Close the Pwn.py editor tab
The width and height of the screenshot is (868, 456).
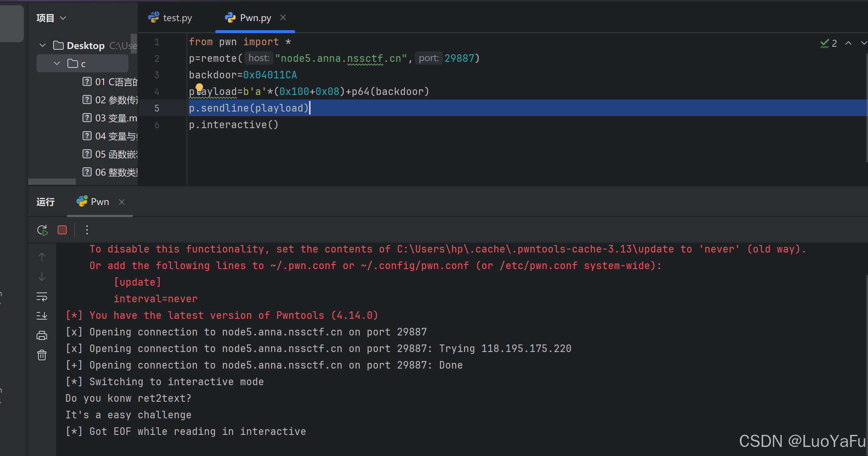coord(283,17)
